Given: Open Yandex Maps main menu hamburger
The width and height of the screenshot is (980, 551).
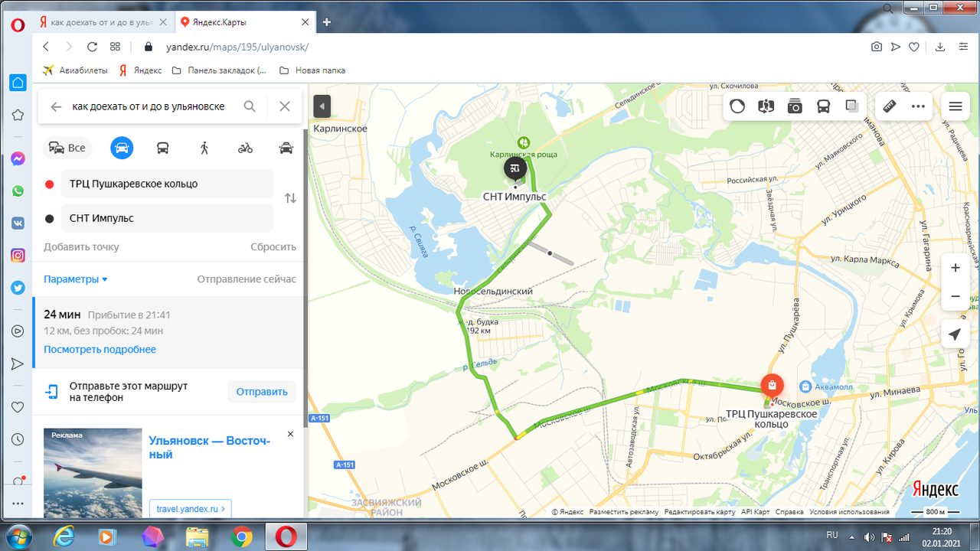Looking at the screenshot, I should (x=955, y=106).
